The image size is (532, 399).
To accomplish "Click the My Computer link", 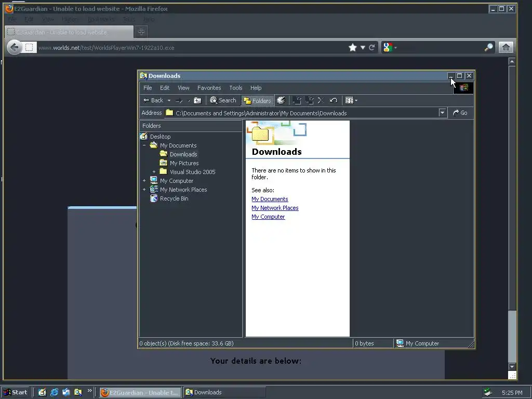I will [268, 217].
